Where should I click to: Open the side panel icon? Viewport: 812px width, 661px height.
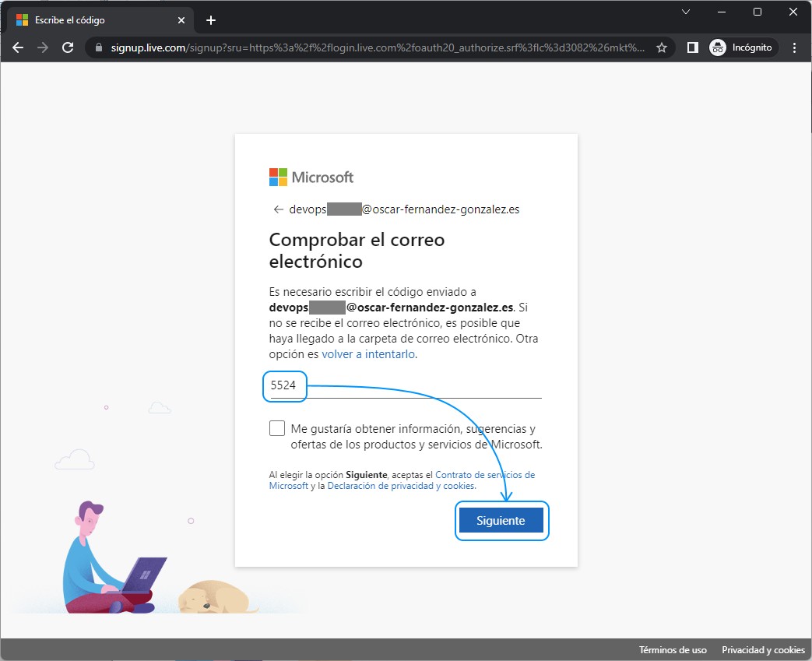(692, 47)
